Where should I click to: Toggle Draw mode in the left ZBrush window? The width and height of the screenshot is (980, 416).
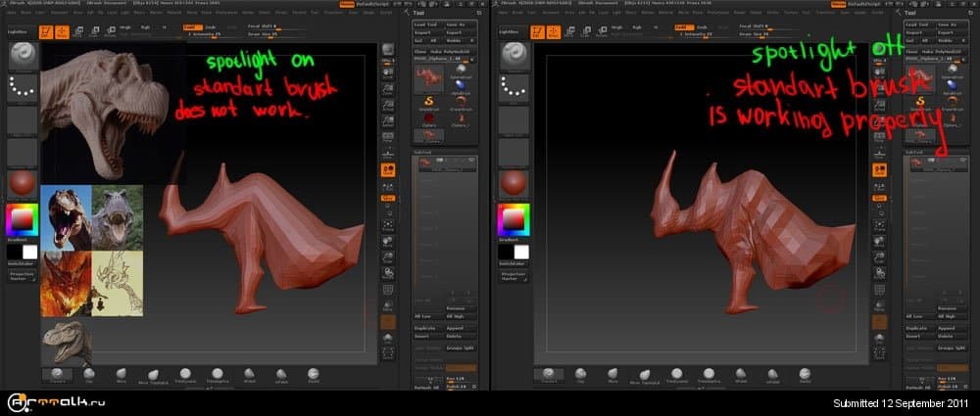(x=62, y=32)
